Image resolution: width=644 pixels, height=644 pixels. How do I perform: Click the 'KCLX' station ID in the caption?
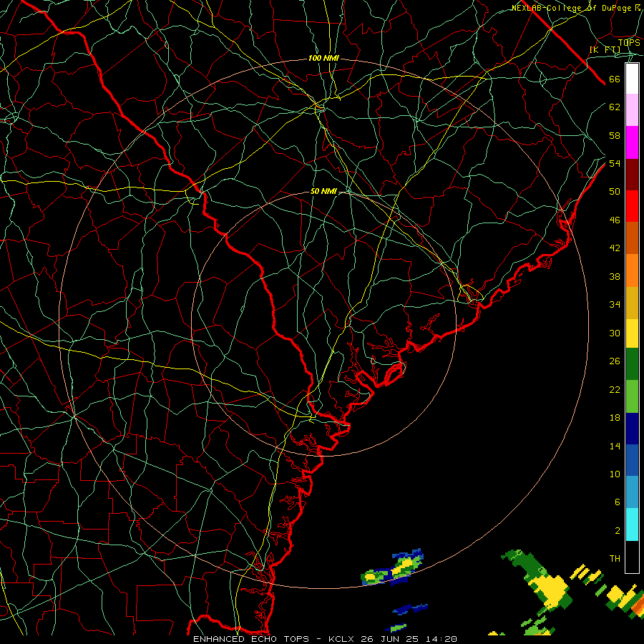342,639
